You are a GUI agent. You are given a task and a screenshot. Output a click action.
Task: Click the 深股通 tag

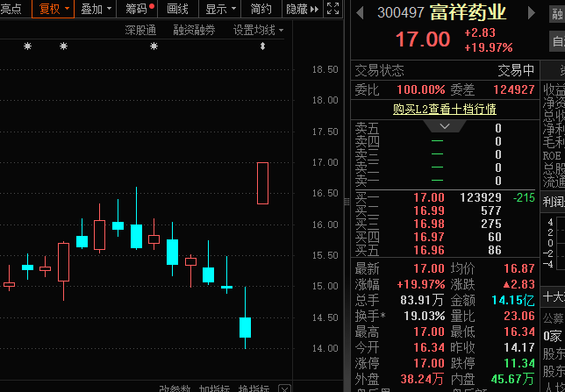tap(140, 30)
